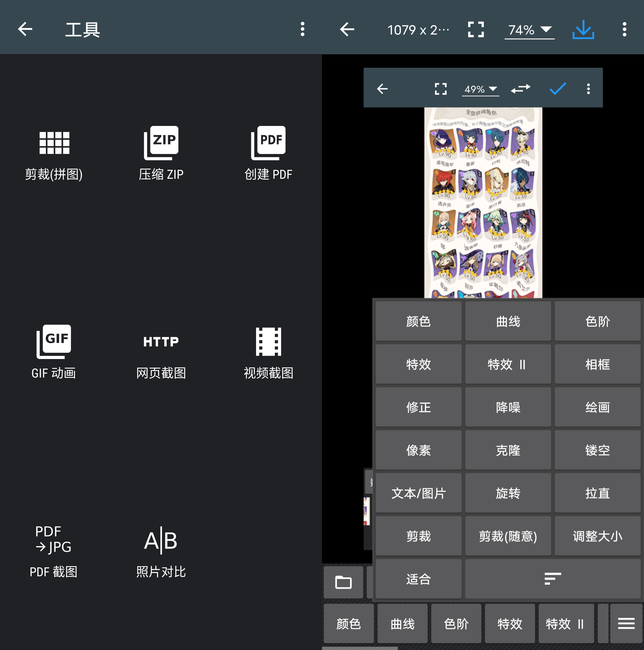Screen dimensions: 644x650
Task: Go back from the 工具 screen
Action: point(25,29)
